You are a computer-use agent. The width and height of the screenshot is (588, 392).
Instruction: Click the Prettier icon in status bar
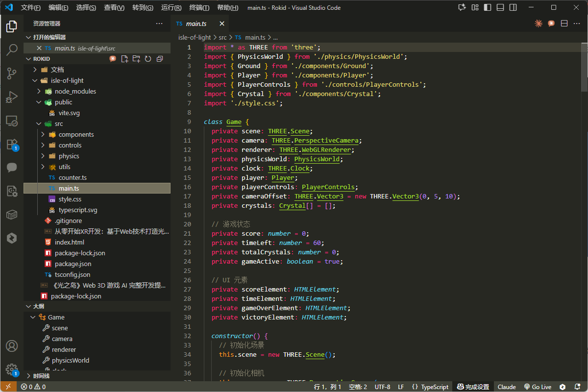pos(563,387)
